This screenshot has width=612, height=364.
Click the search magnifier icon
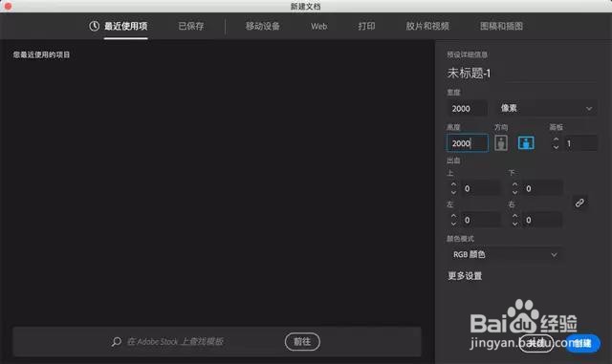pos(117,342)
